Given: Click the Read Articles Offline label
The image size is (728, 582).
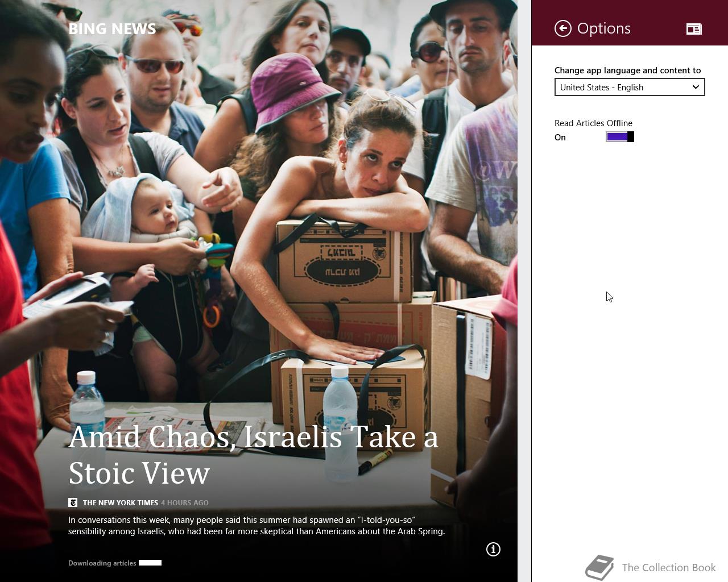Looking at the screenshot, I should (x=593, y=123).
